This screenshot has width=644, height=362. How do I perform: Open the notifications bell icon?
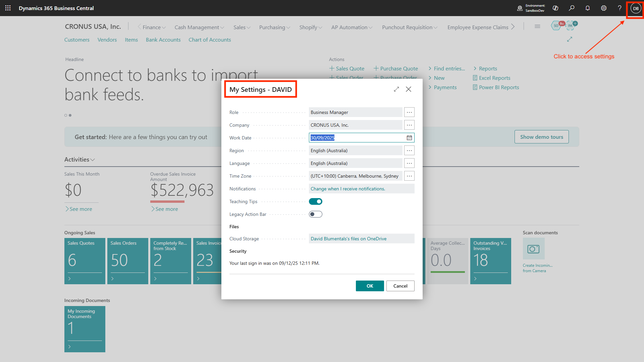coord(588,8)
